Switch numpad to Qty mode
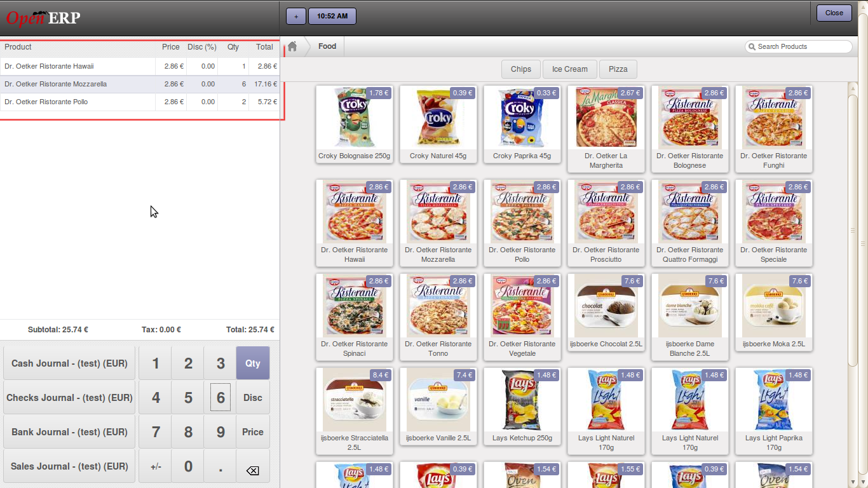The image size is (868, 488). [x=253, y=363]
